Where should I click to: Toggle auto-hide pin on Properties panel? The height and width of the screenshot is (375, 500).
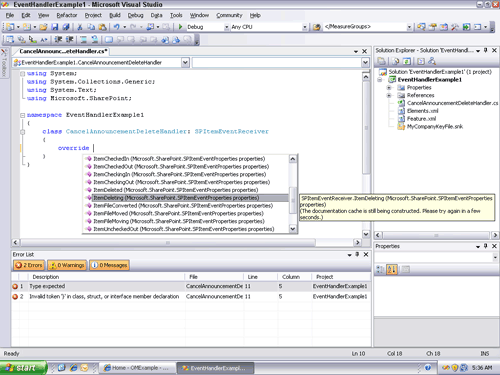(486, 246)
